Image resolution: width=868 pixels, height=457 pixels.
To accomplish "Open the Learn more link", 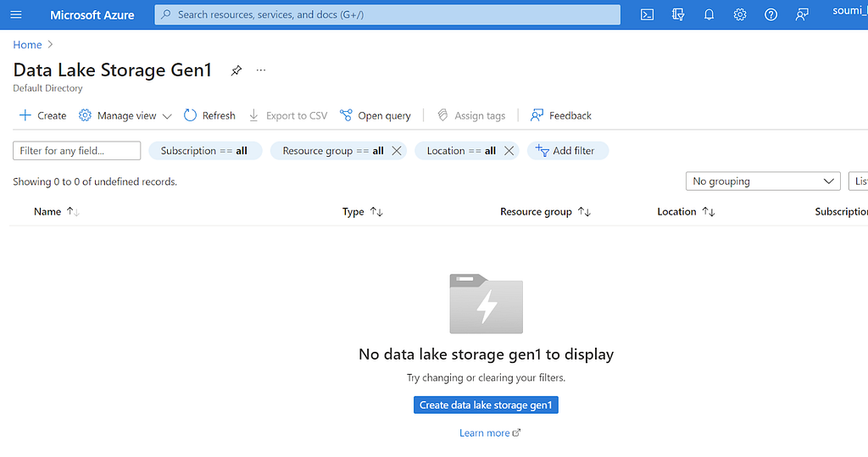I will point(490,433).
